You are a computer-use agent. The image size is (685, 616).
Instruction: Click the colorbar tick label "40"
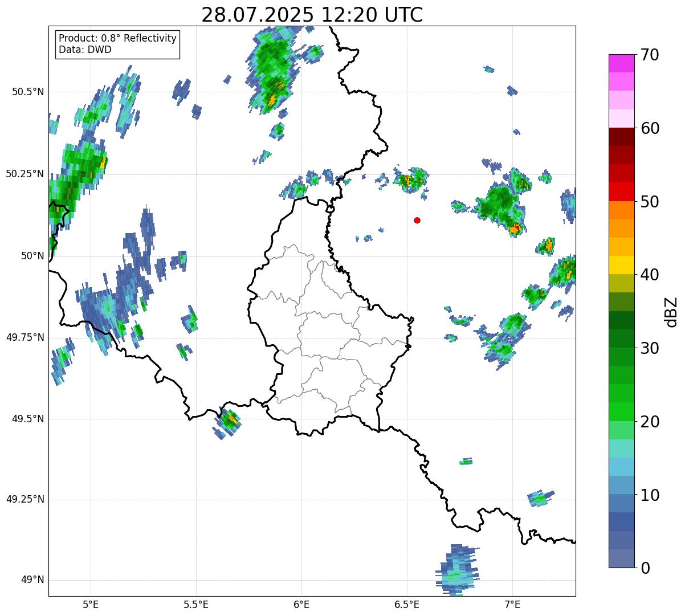pos(650,275)
